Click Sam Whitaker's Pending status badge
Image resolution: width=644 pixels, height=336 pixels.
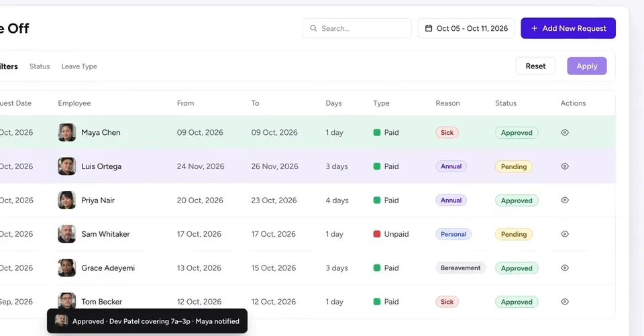point(514,234)
